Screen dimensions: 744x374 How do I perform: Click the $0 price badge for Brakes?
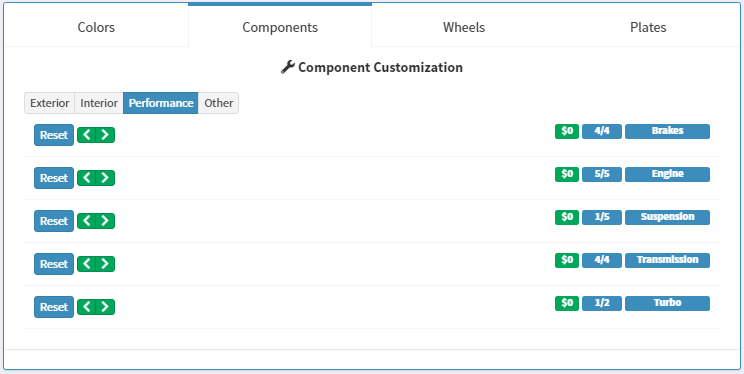coord(567,131)
